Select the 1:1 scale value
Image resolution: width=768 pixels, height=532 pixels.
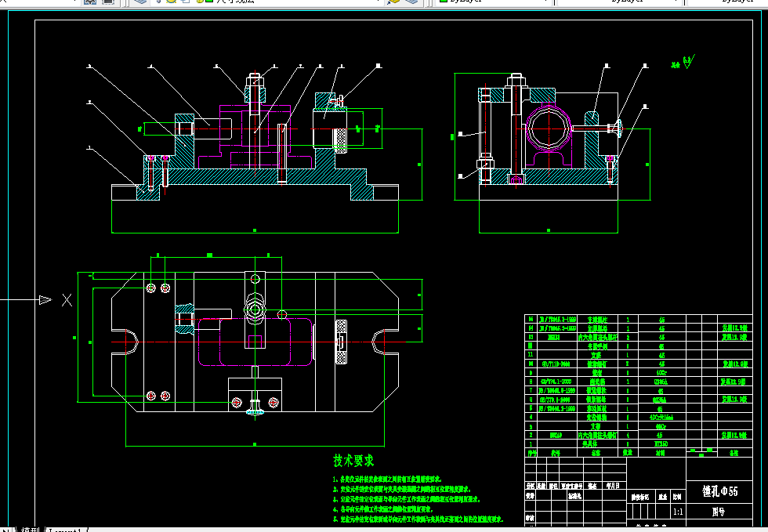tap(678, 512)
